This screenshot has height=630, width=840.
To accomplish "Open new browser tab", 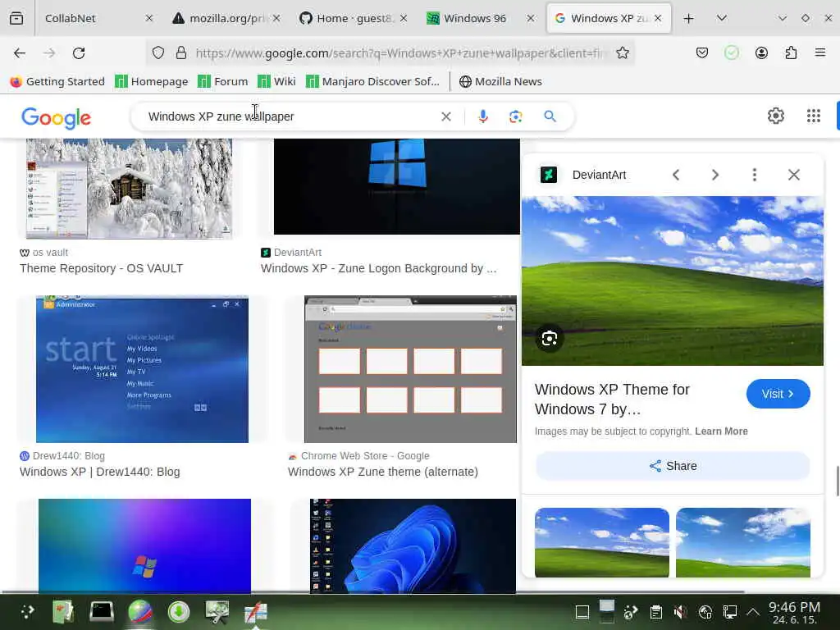I will tap(688, 18).
